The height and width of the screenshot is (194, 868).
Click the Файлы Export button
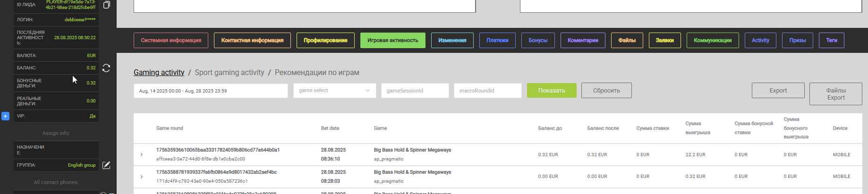pyautogui.click(x=836, y=94)
